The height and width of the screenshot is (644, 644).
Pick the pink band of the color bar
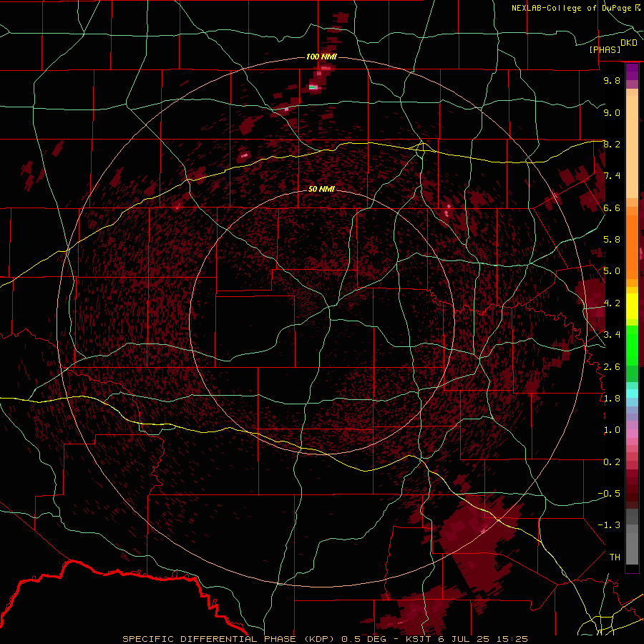click(x=632, y=434)
